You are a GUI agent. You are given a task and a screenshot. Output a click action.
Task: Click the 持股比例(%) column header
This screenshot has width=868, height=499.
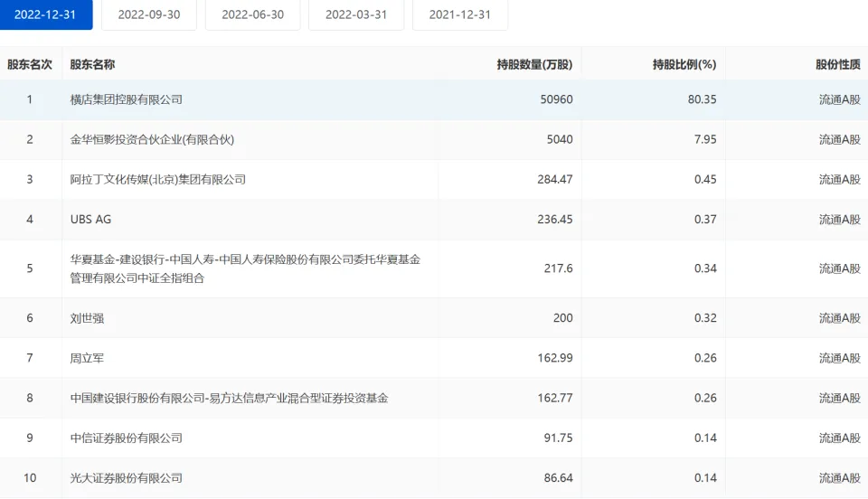pos(684,65)
